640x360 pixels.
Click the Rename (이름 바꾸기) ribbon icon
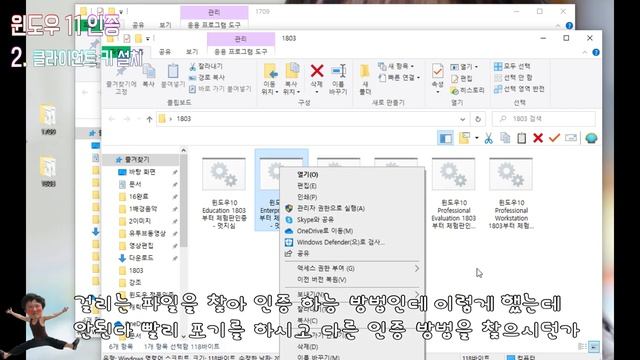(x=338, y=71)
